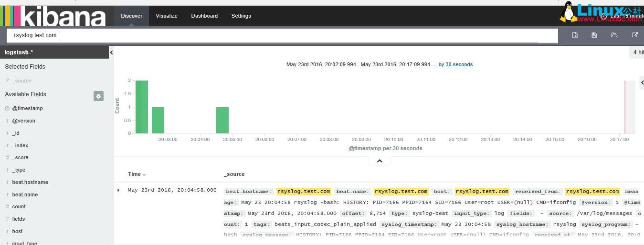Expand the May 23rd 20:04:58 log row
644x245 pixels.
point(119,190)
